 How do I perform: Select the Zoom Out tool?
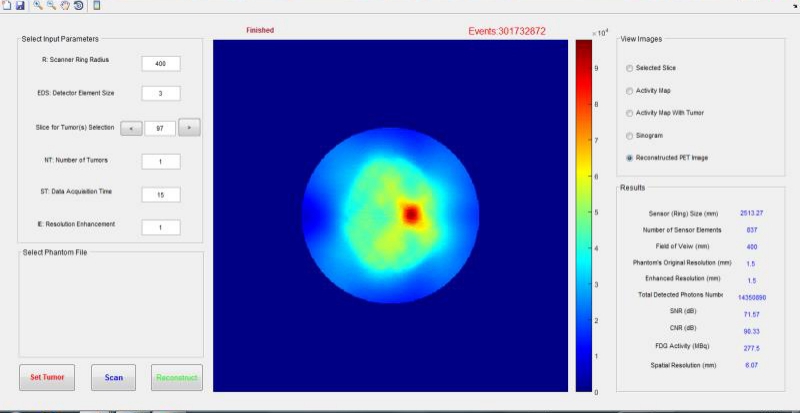[50, 6]
